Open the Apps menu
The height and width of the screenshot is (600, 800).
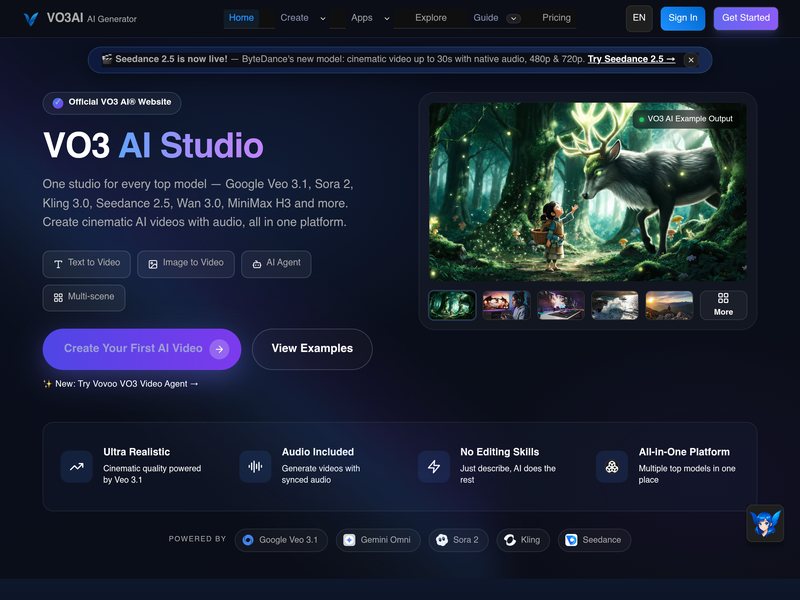coord(362,18)
